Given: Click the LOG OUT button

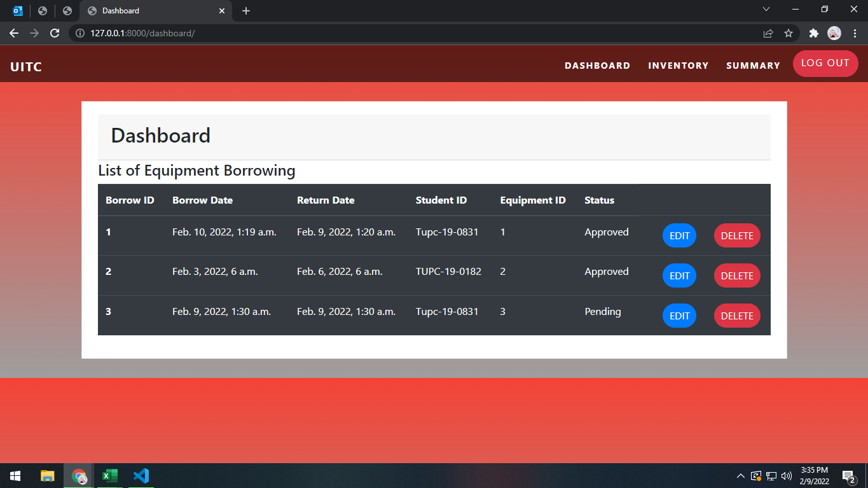Looking at the screenshot, I should (x=825, y=63).
